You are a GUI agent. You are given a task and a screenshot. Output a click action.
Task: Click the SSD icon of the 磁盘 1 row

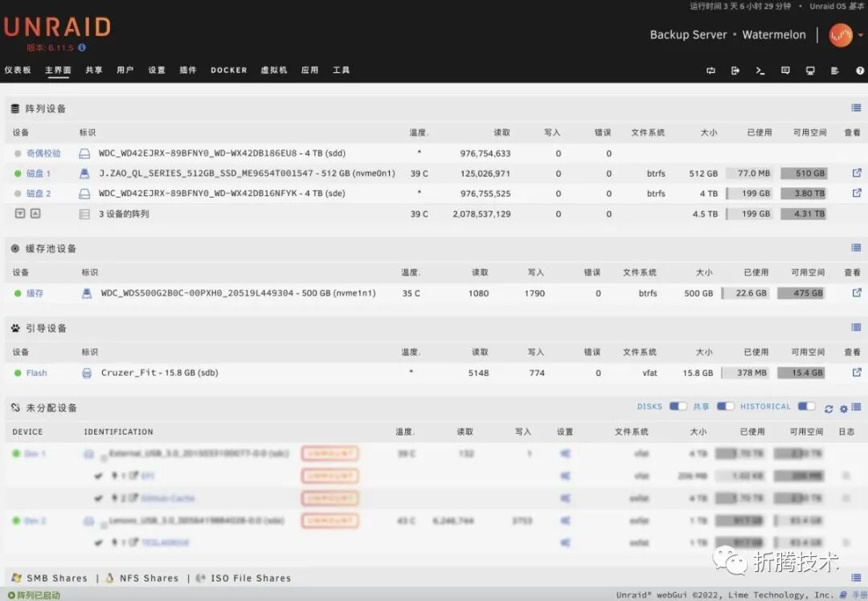pyautogui.click(x=84, y=174)
